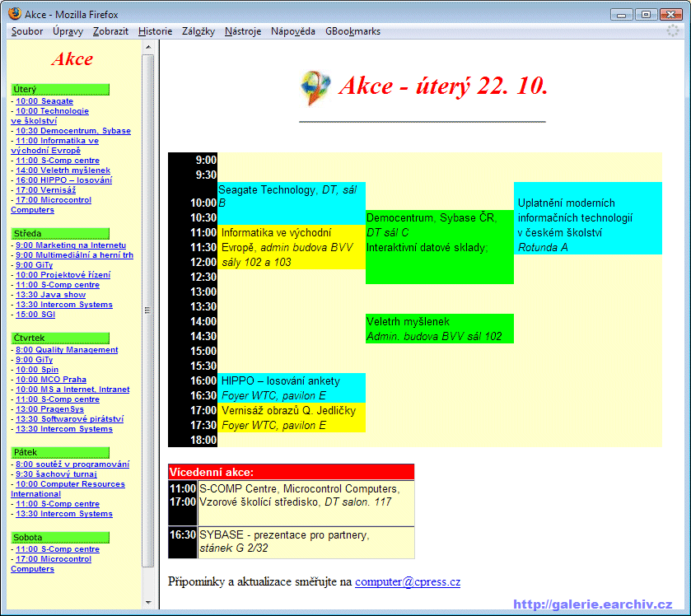Follow the 10:00 MS a Internet, Intranet link
This screenshot has height=616, width=691.
coord(72,389)
